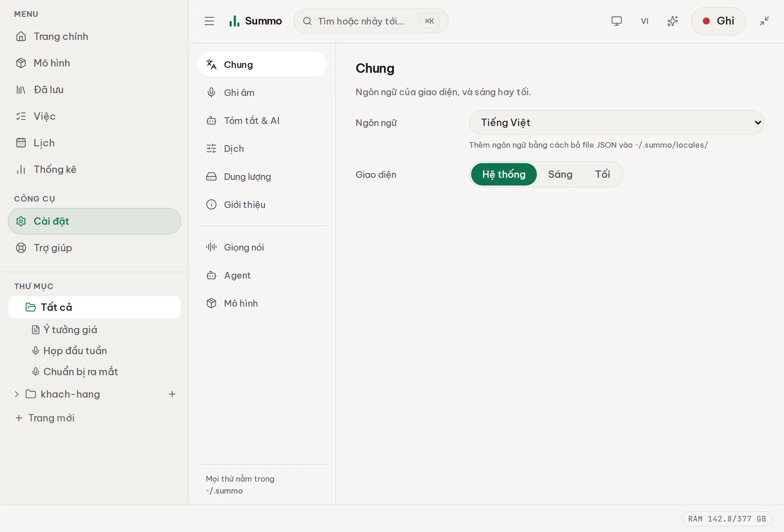Open Giọng nói voice settings

[x=262, y=247]
